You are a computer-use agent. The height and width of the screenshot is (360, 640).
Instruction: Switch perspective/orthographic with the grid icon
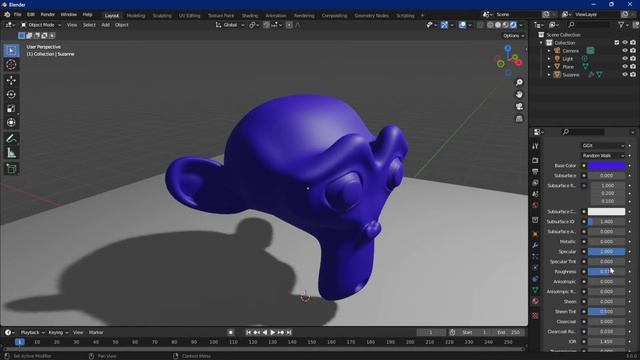coord(519,119)
